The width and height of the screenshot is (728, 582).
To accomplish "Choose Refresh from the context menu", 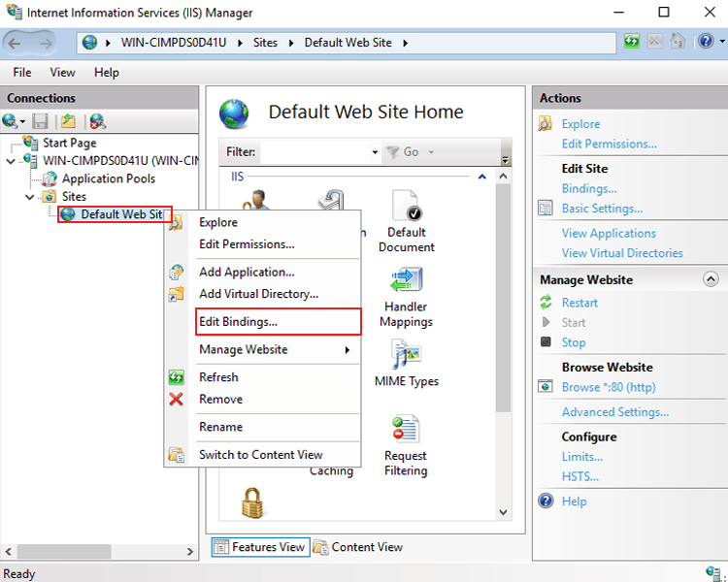I will click(263, 377).
